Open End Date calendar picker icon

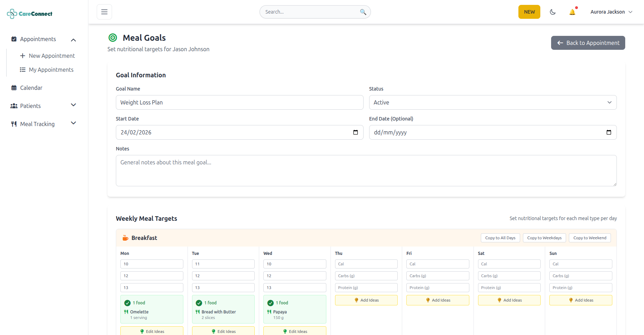point(609,132)
